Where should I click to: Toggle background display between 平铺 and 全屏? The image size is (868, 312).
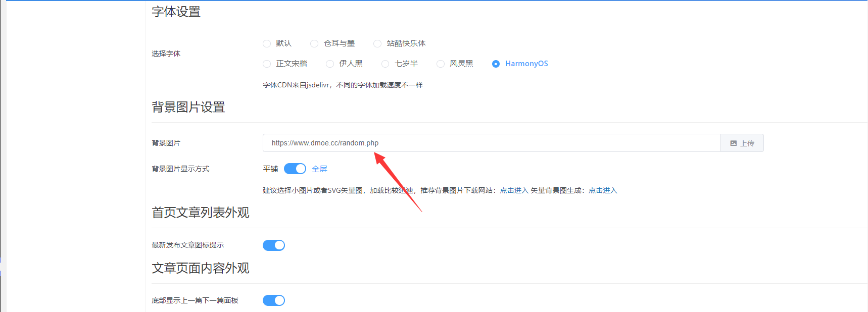coord(295,169)
